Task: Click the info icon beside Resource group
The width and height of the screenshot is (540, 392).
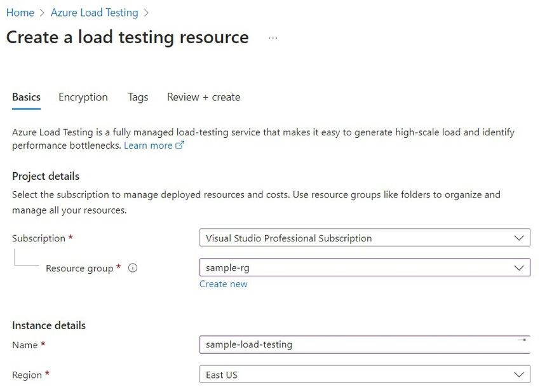Action: (x=132, y=267)
